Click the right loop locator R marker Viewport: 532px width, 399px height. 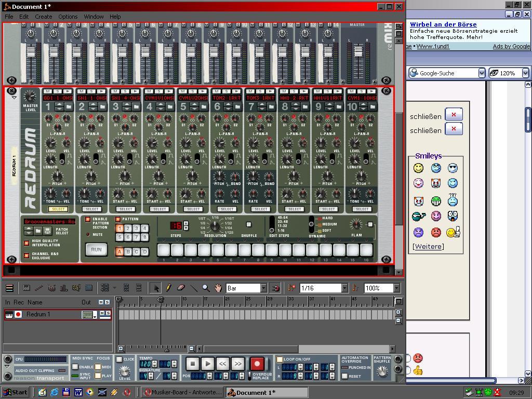tap(161, 300)
